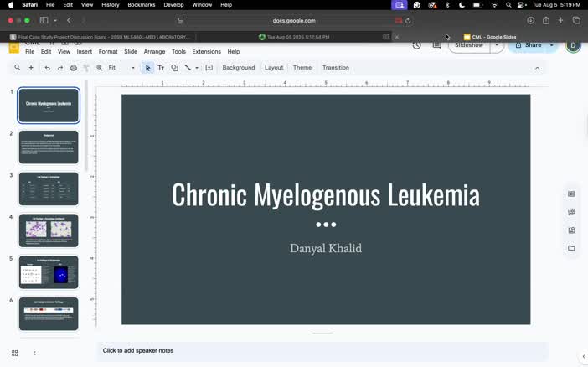Viewport: 588px width, 367px height.
Task: Expand the line tool dropdown arrow
Action: tap(197, 68)
